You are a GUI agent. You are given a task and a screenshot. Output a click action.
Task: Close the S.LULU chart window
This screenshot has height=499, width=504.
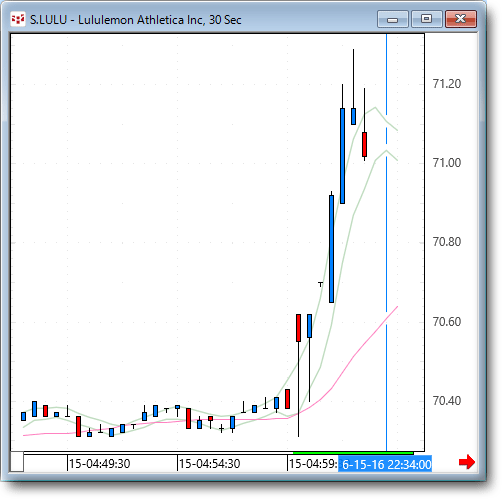(461, 19)
